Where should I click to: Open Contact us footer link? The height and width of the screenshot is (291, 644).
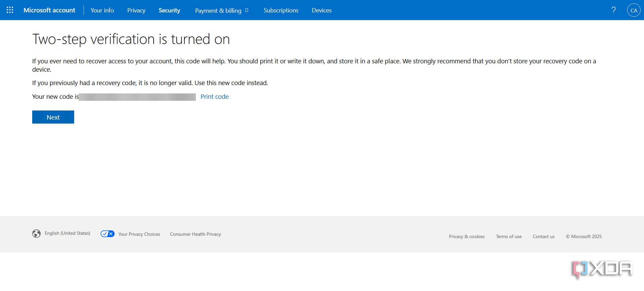(544, 236)
